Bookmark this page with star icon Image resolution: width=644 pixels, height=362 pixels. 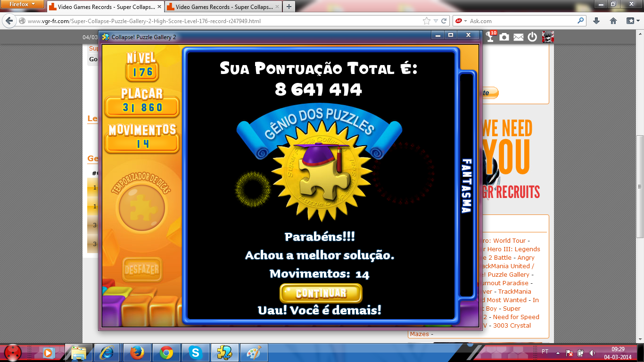click(427, 21)
